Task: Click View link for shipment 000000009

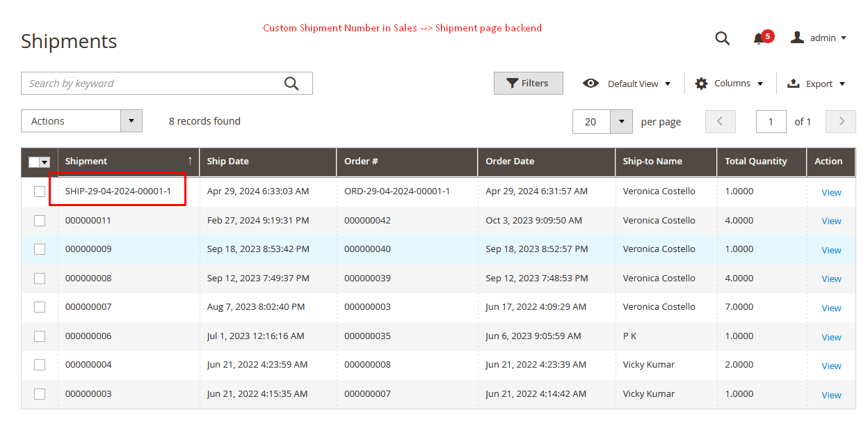Action: point(831,250)
